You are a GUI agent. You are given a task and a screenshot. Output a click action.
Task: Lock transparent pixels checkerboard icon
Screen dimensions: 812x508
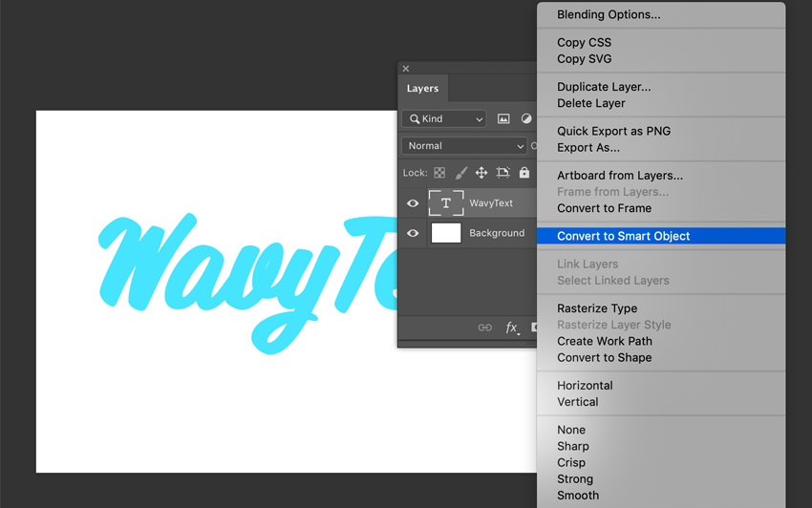coord(439,173)
